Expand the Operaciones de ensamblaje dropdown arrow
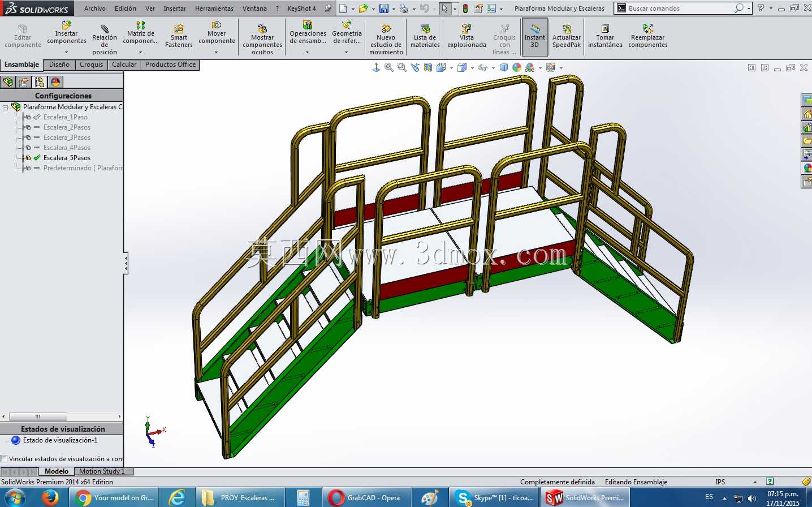 pyautogui.click(x=308, y=52)
